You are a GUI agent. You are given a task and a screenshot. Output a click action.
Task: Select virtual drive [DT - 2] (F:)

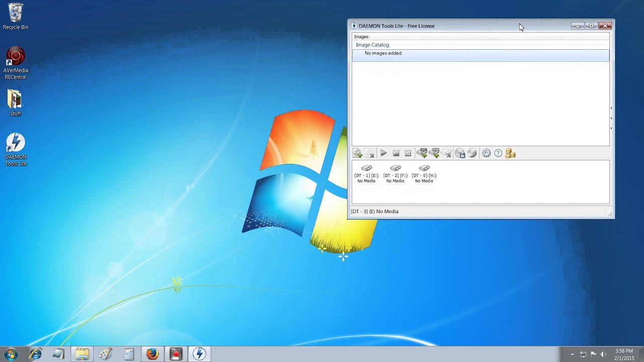tap(395, 173)
